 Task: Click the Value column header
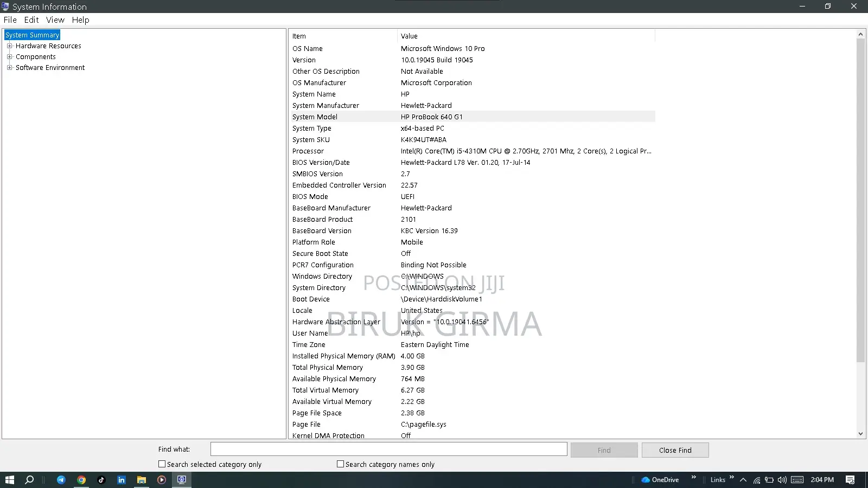(526, 36)
